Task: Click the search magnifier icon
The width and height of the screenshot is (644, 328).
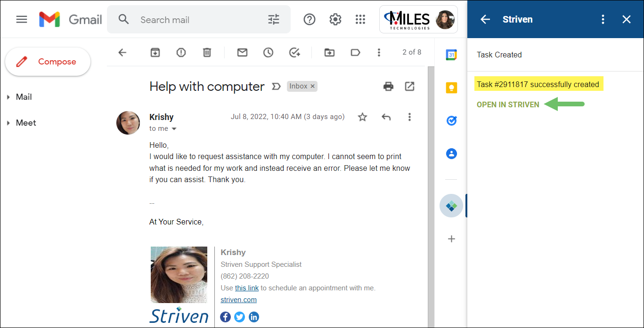Action: click(x=123, y=19)
